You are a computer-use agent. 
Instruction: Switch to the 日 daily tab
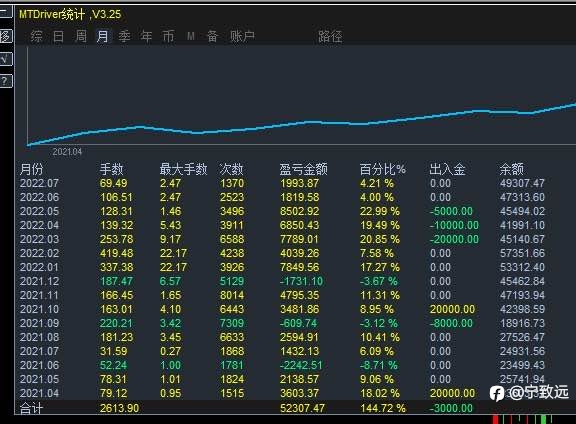point(58,36)
